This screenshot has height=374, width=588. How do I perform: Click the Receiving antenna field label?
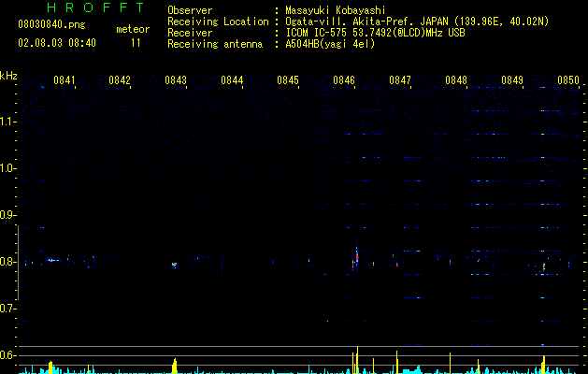pyautogui.click(x=215, y=44)
